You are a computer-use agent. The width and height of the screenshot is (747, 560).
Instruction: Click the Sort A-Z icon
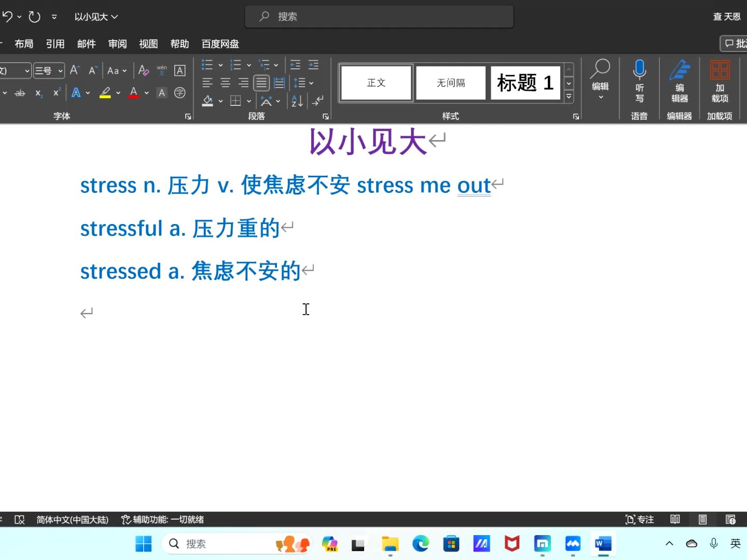click(297, 101)
